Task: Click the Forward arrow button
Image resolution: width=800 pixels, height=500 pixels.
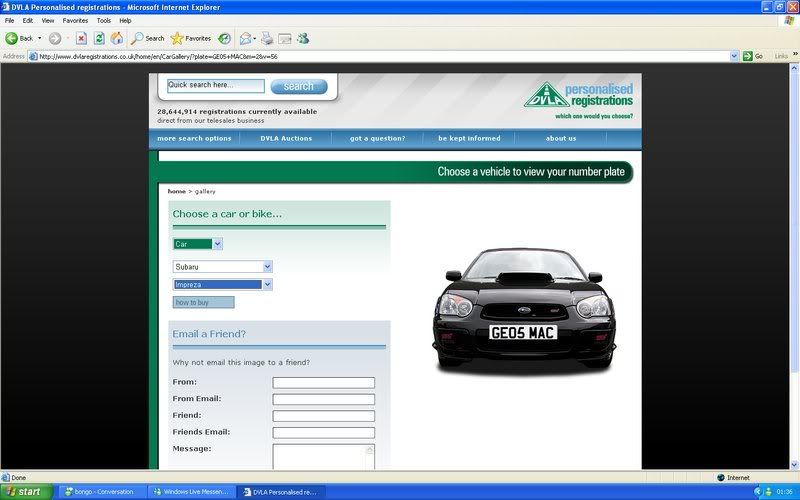Action: click(x=55, y=38)
